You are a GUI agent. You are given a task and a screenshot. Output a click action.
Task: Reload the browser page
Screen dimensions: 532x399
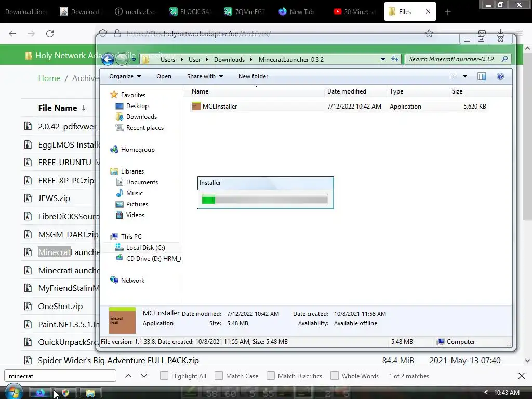pyautogui.click(x=50, y=34)
